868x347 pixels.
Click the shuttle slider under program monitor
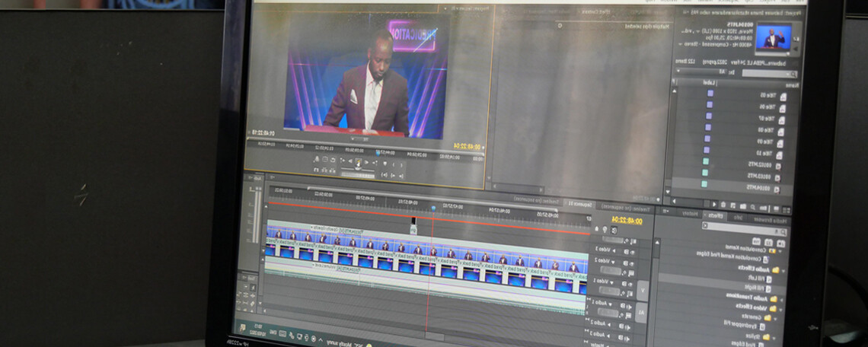[x=358, y=169]
